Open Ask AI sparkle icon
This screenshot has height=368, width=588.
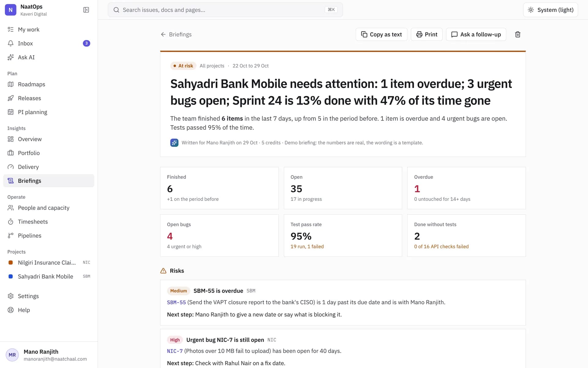click(11, 57)
